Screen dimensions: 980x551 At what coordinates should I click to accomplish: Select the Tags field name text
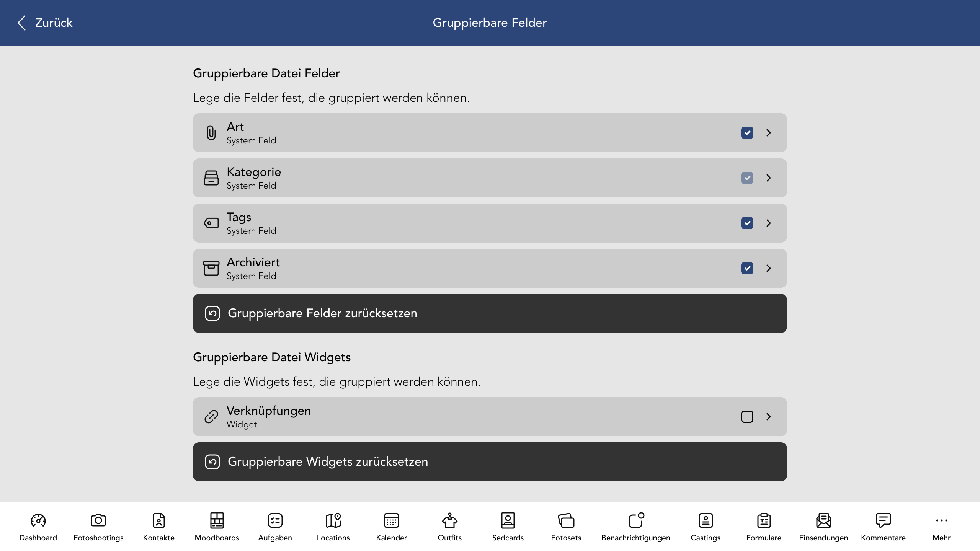coord(239,217)
